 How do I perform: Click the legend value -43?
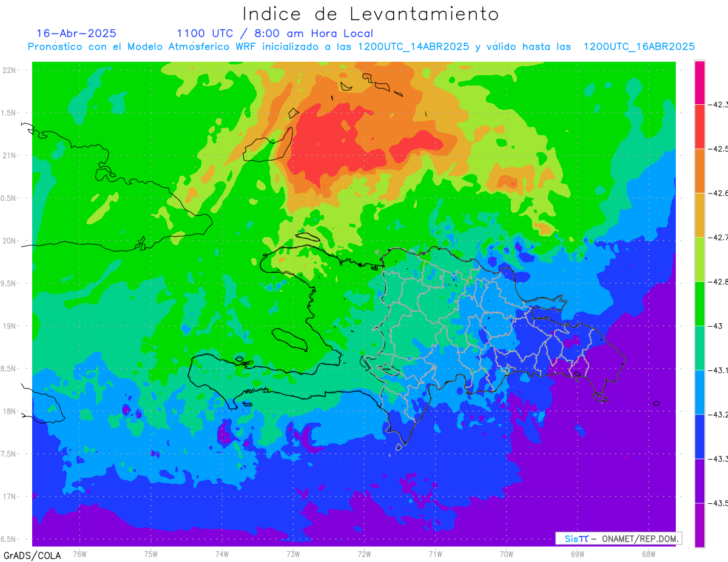click(x=715, y=326)
